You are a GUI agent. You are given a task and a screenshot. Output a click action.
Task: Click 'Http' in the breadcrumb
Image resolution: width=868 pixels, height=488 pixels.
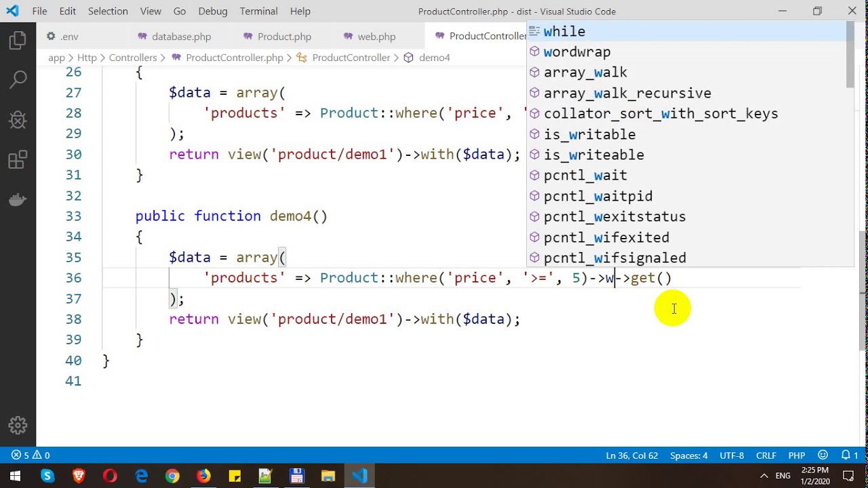[x=87, y=58]
